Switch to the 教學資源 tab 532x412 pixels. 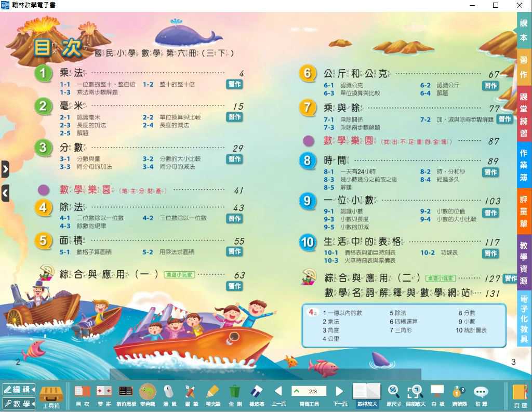click(x=524, y=262)
